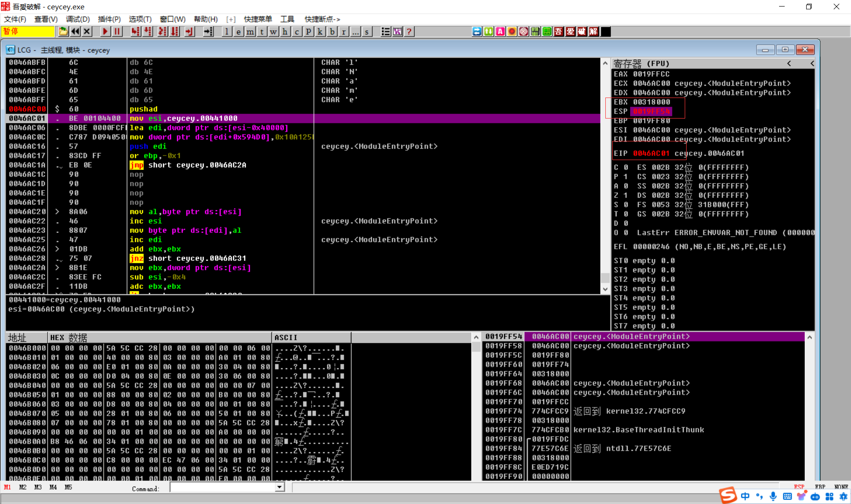Open the Command box dropdown arrow
This screenshot has width=851, height=504.
pos(279,487)
